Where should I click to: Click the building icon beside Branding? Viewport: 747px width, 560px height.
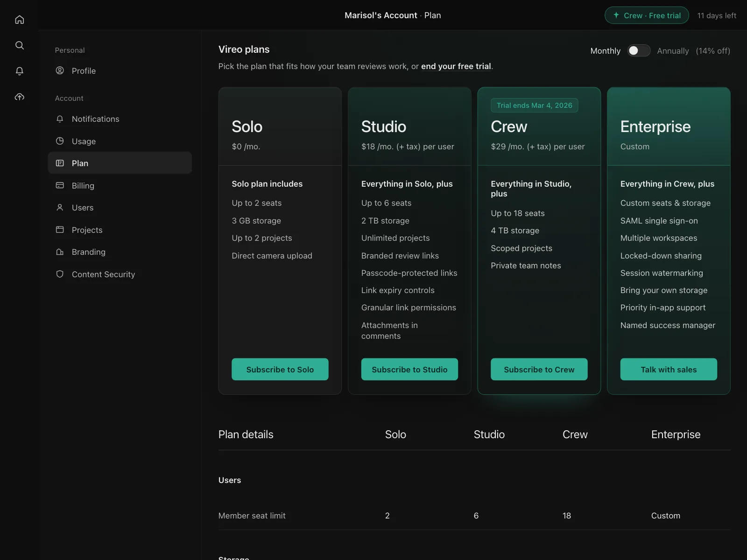tap(60, 252)
